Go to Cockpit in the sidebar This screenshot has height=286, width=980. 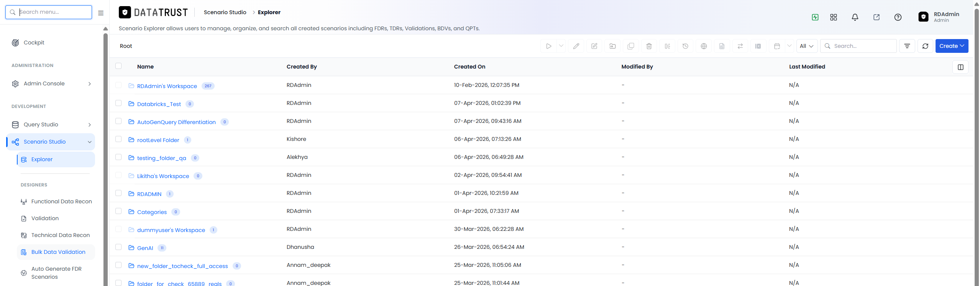34,42
